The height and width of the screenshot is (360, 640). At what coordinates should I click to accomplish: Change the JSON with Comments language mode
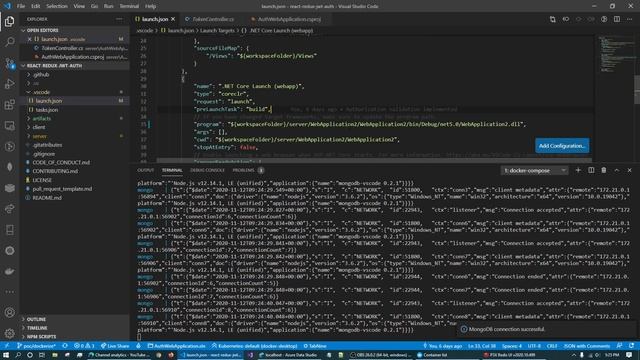point(587,346)
